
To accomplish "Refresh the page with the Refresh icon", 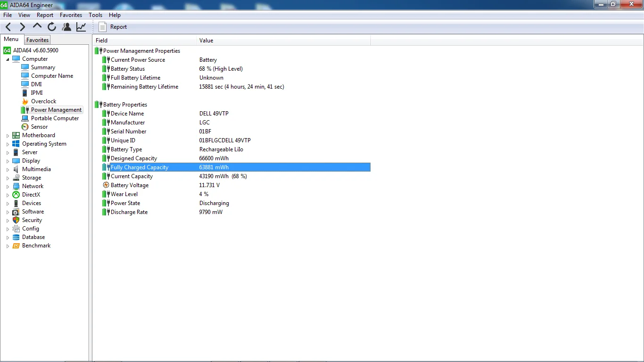I will pos(52,27).
